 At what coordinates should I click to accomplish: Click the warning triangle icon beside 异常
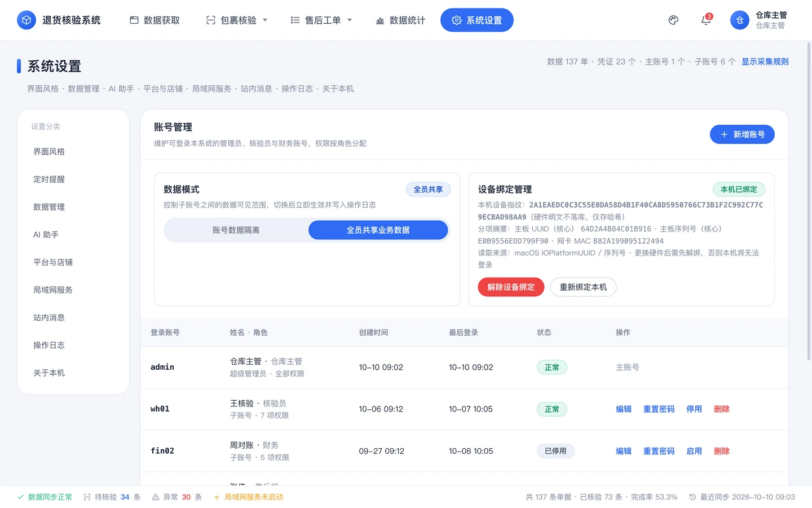click(x=156, y=497)
